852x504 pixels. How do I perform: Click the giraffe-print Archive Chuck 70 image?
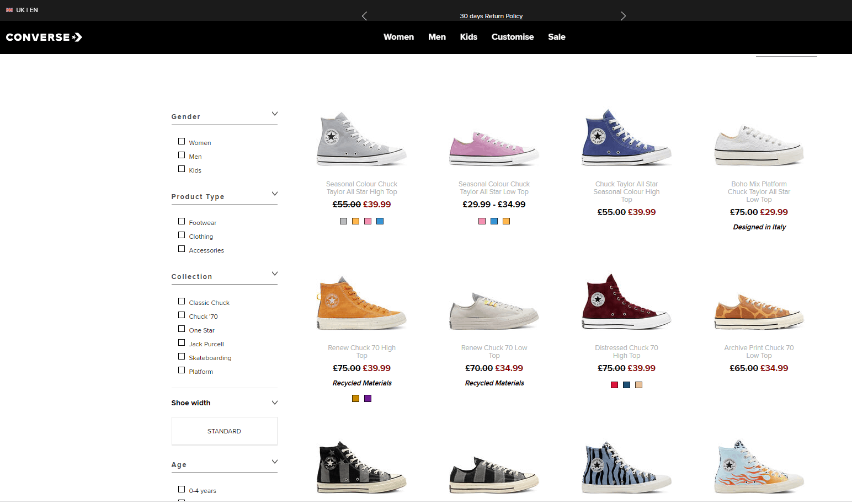coord(759,312)
